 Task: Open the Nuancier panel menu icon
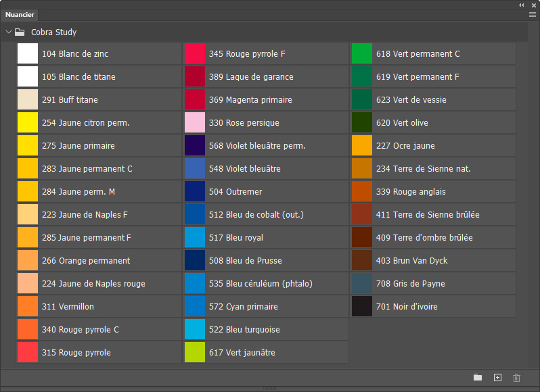pyautogui.click(x=532, y=14)
